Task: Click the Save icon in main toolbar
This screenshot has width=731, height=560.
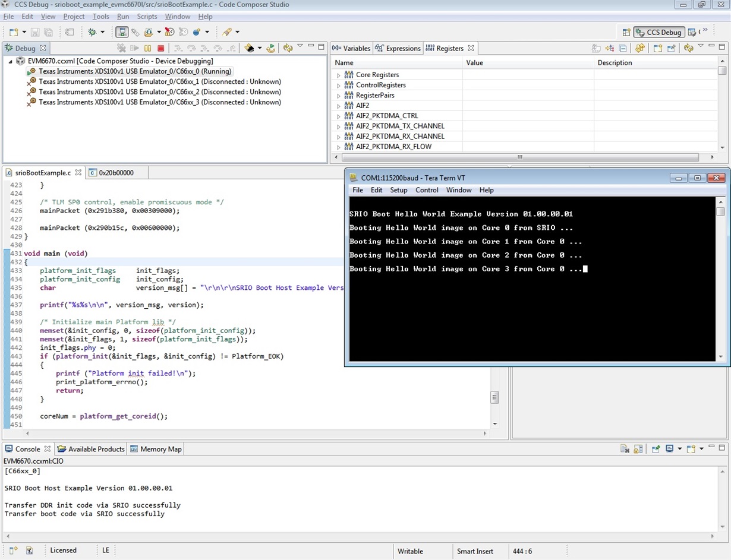Action: [x=35, y=32]
